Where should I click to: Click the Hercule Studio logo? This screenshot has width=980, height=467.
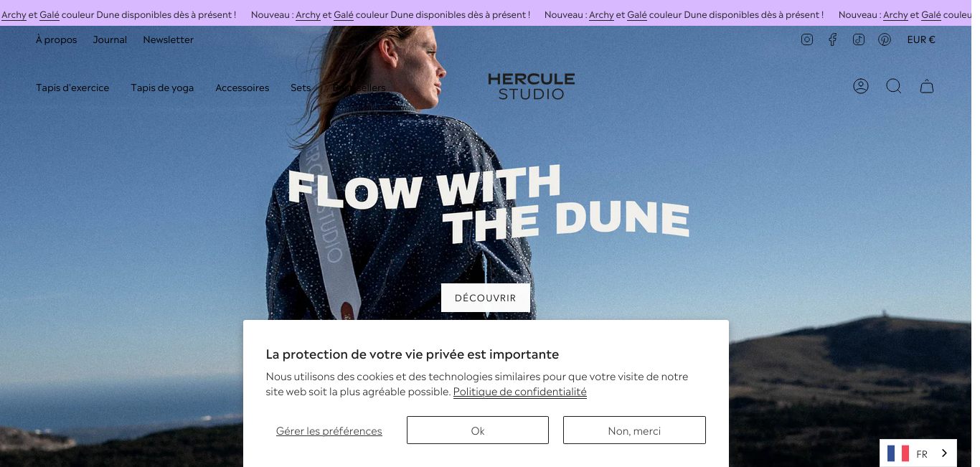click(x=532, y=86)
